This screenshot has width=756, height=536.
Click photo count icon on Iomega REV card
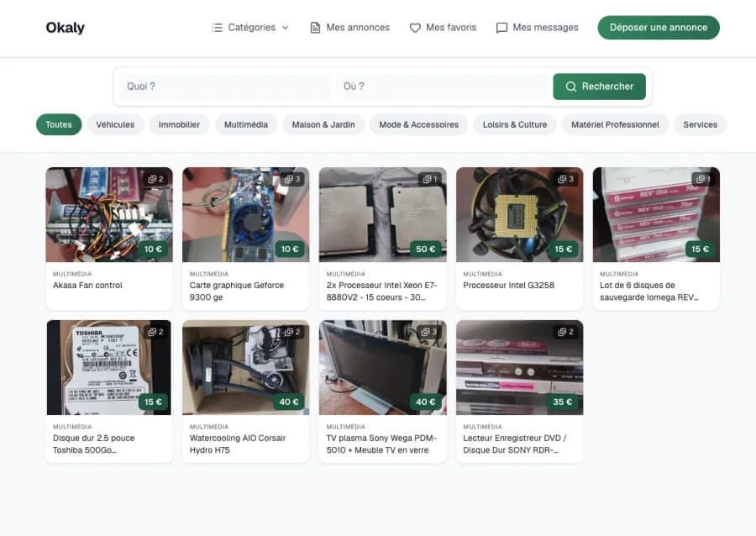(x=701, y=179)
